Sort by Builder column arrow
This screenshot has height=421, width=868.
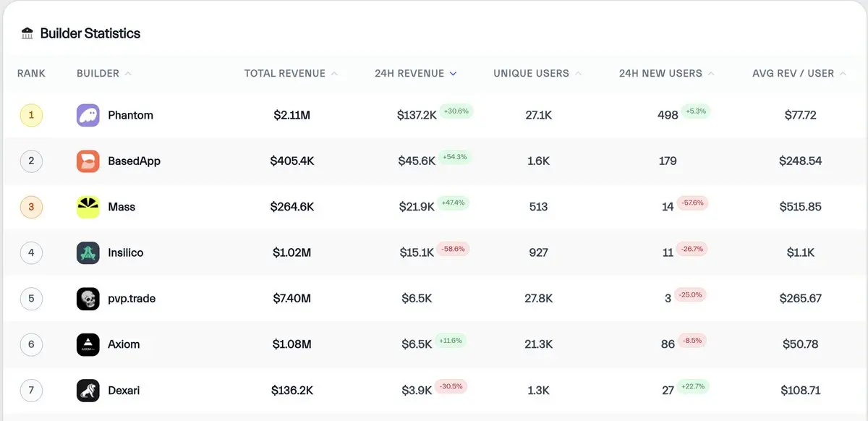(x=128, y=73)
